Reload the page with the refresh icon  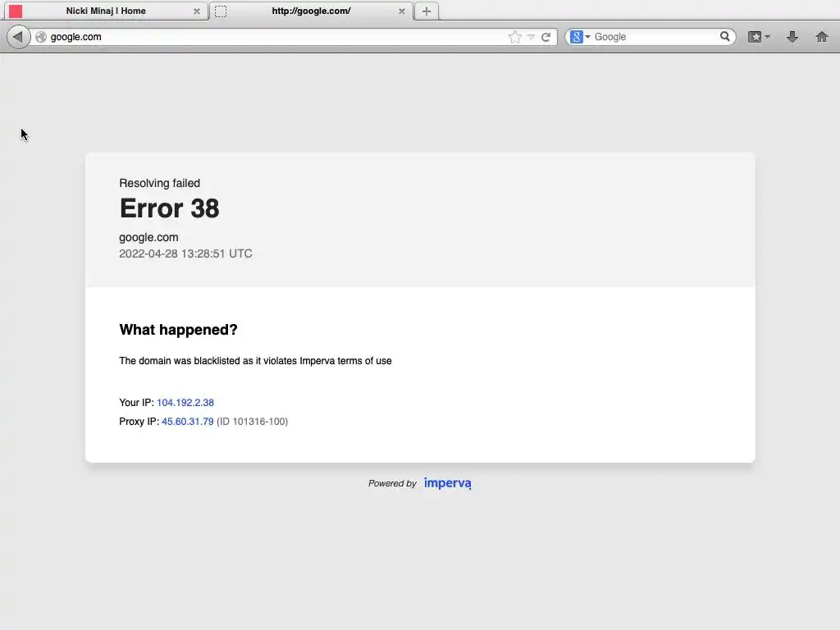click(x=546, y=37)
